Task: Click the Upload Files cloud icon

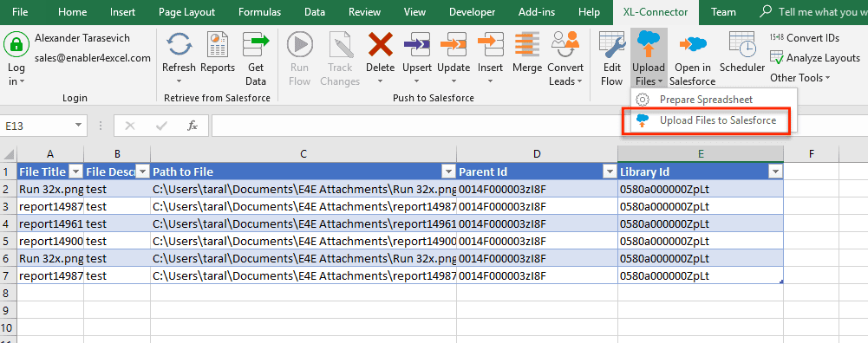Action: [649, 44]
